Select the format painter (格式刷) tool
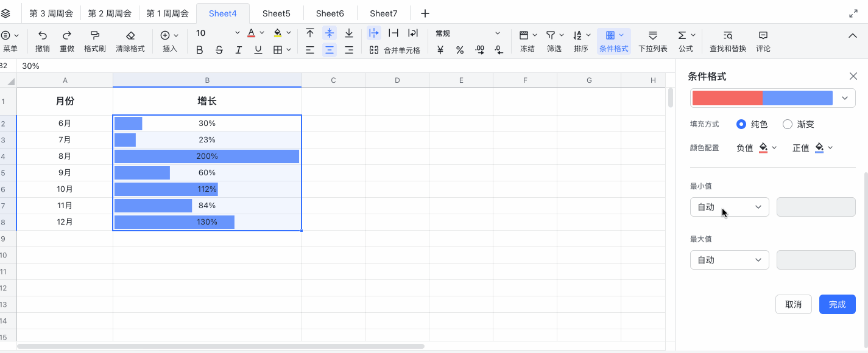 (95, 35)
